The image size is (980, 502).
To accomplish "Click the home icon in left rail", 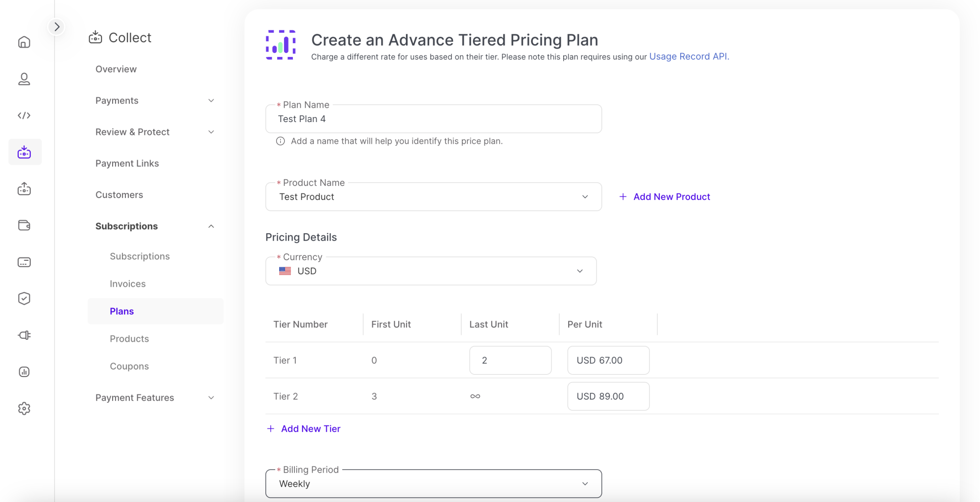I will click(x=24, y=42).
